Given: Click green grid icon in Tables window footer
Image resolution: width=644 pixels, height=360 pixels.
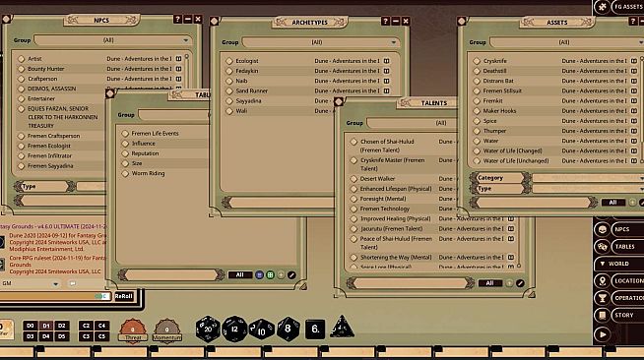Looking at the screenshot, I should [x=270, y=275].
